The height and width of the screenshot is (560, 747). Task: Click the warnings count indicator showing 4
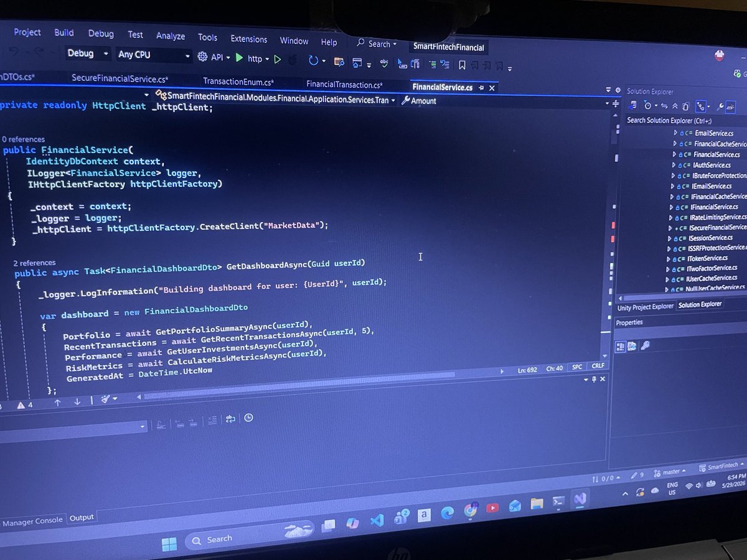coord(25,404)
